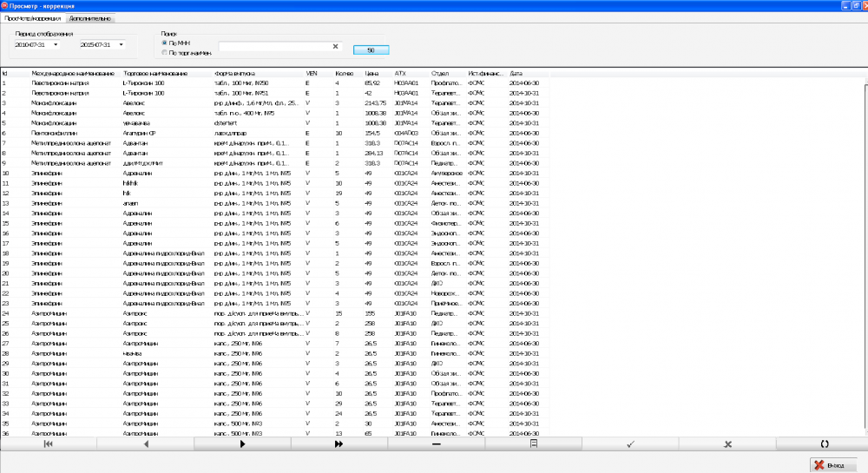Click the 'Ист.финанс.' column header
Image resolution: width=868 pixels, height=473 pixels.
(485, 73)
